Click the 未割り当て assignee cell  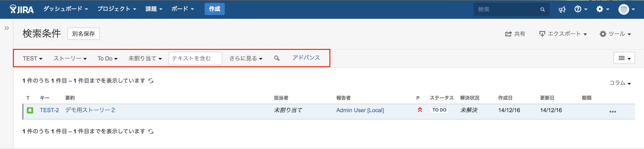pyautogui.click(x=288, y=110)
